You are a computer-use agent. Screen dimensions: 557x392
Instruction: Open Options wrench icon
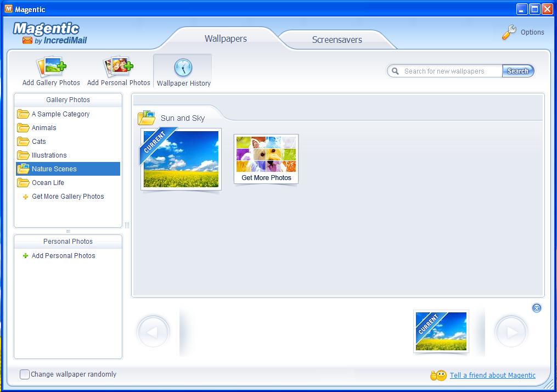pos(509,32)
